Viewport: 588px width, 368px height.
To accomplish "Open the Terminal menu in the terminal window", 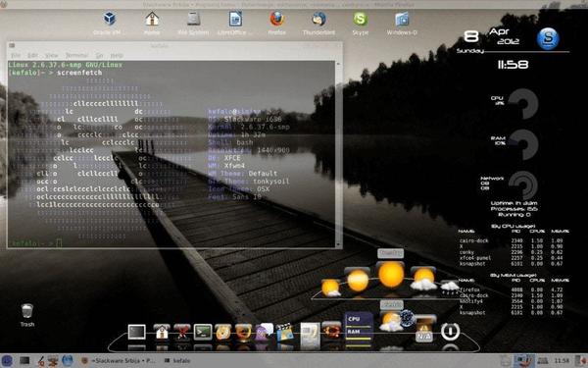I will pos(76,55).
